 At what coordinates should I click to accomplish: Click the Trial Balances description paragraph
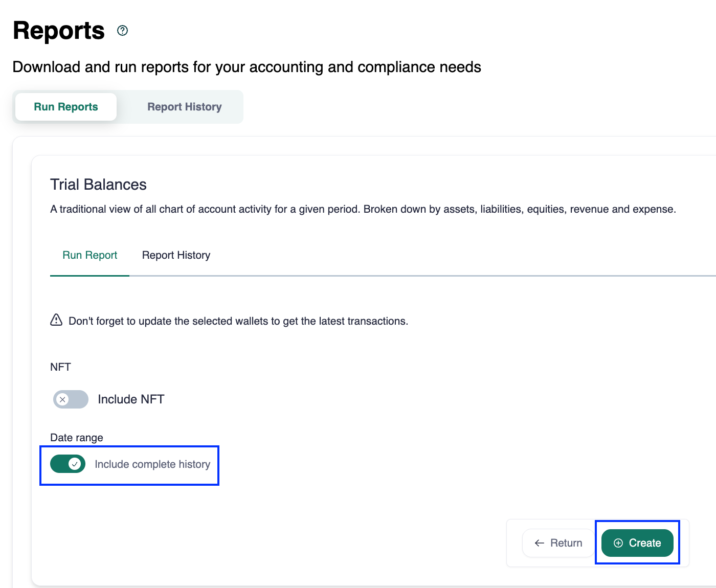363,209
